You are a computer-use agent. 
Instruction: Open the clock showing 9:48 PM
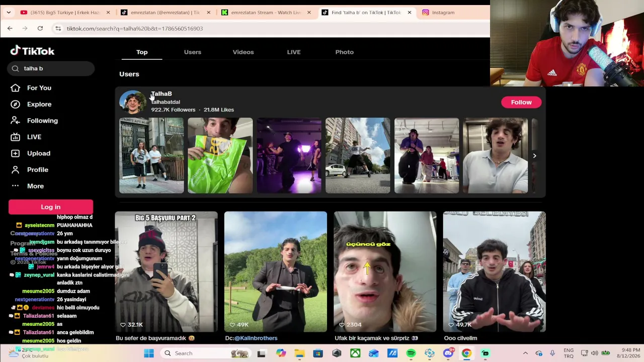(x=631, y=353)
